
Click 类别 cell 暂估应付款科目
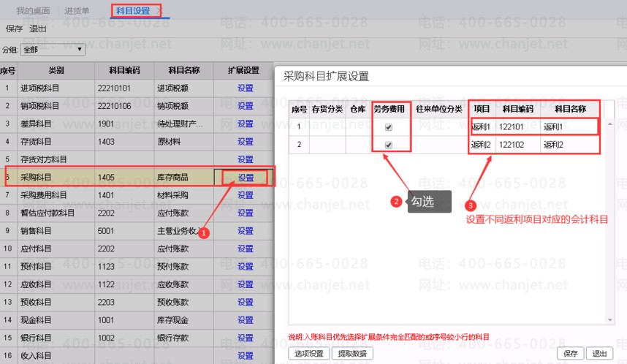(x=56, y=213)
